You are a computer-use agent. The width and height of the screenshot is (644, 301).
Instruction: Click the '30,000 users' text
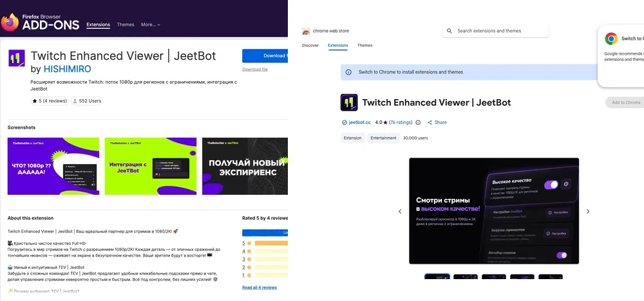tap(415, 138)
